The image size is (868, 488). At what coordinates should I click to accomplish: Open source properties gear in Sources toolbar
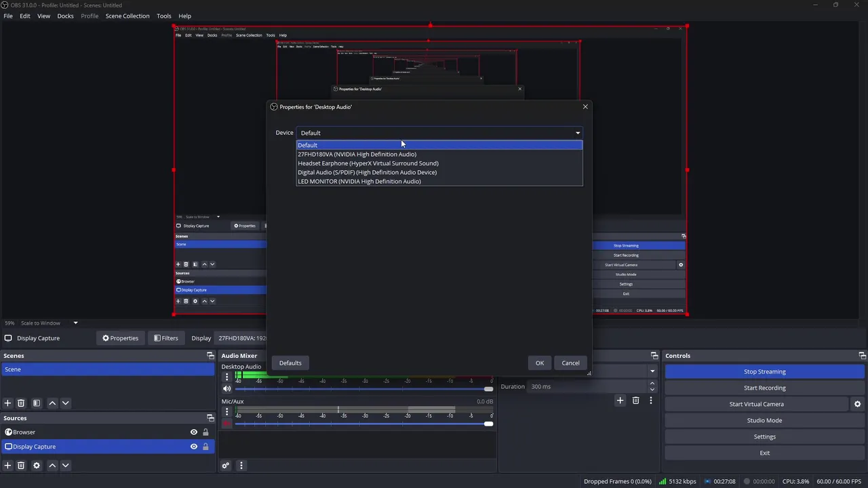pyautogui.click(x=37, y=466)
